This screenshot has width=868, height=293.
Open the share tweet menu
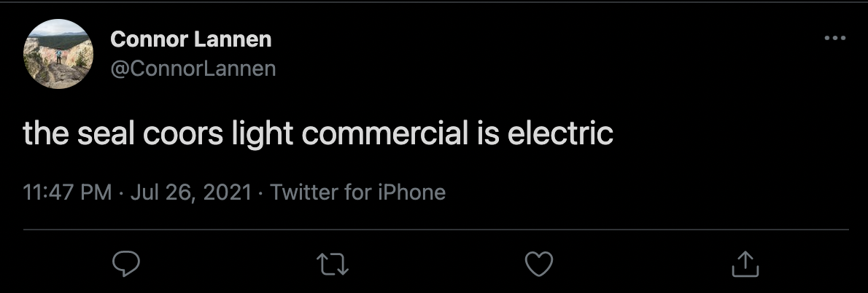[x=745, y=265]
